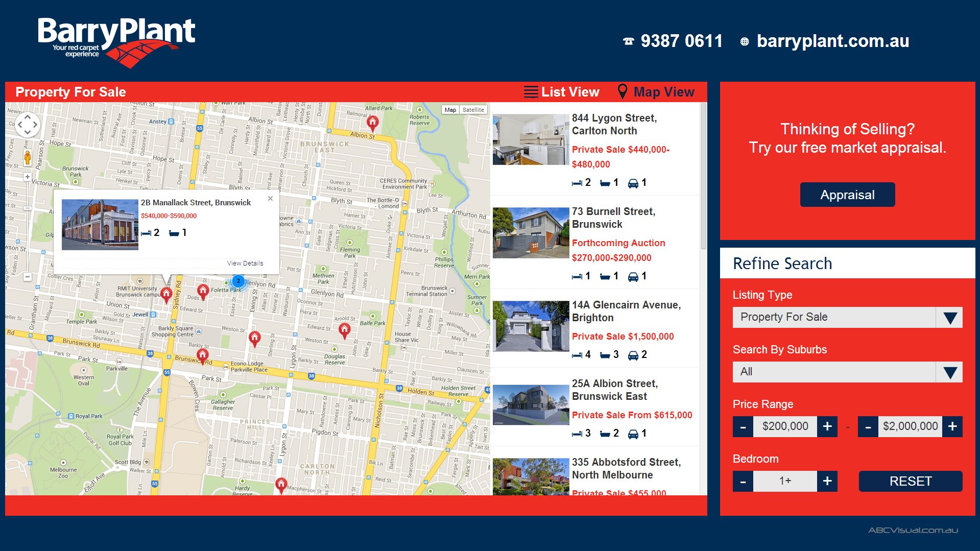Click the Bedroom 1+ value field
This screenshot has width=980, height=551.
pyautogui.click(x=785, y=481)
